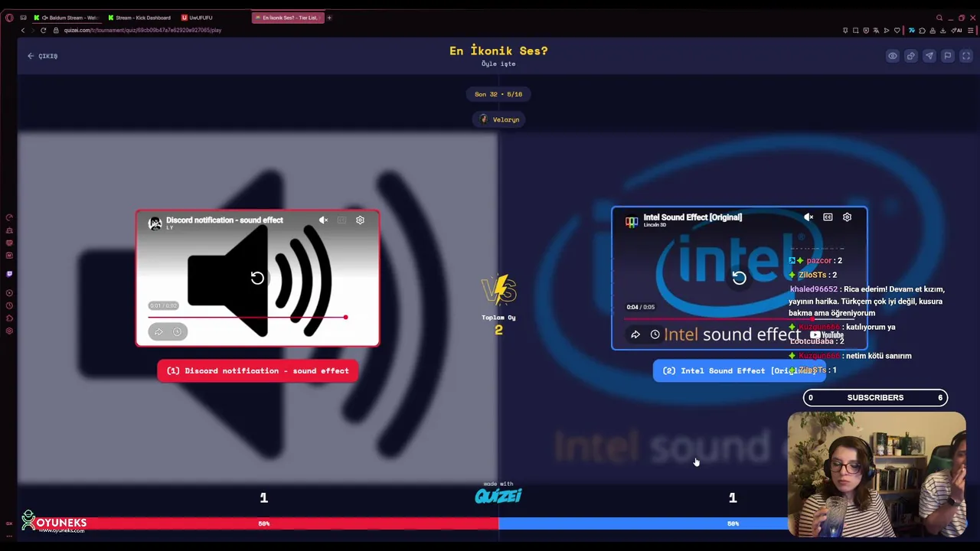Image resolution: width=980 pixels, height=551 pixels.
Task: Click the Quizei logo at bottom
Action: [498, 496]
